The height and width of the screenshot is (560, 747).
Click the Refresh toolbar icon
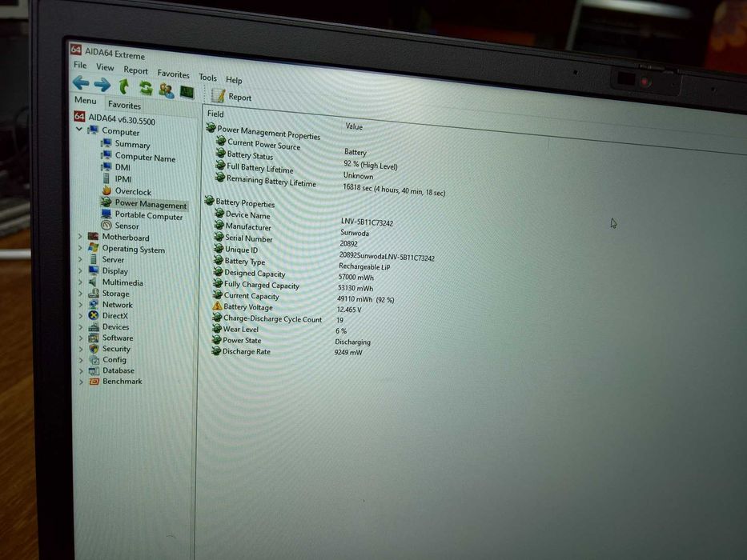tap(145, 88)
